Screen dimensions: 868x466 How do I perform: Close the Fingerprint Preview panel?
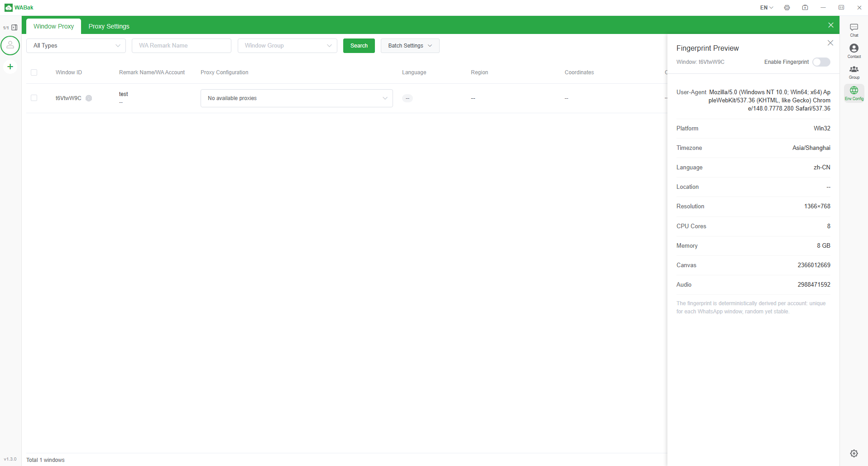pos(830,43)
